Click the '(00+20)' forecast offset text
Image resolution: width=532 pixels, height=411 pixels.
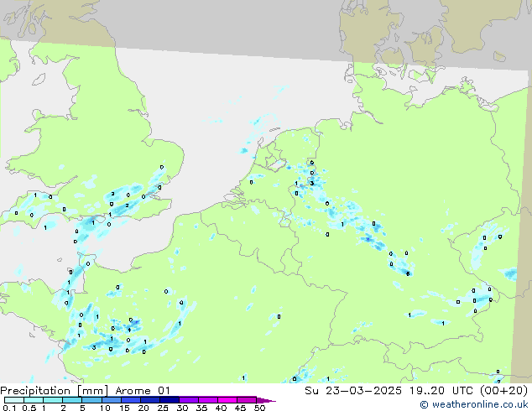coord(504,391)
